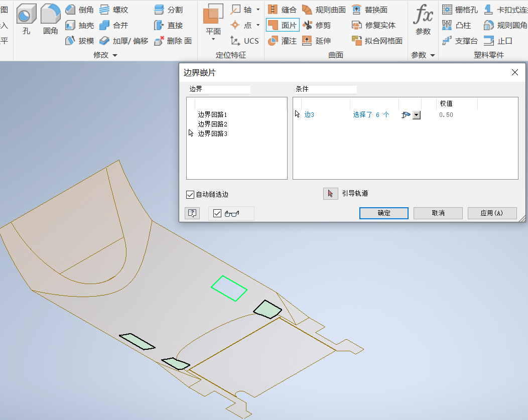This screenshot has width=528, height=420.
Task: Activate the 拔模 draft tool
Action: pyautogui.click(x=79, y=41)
